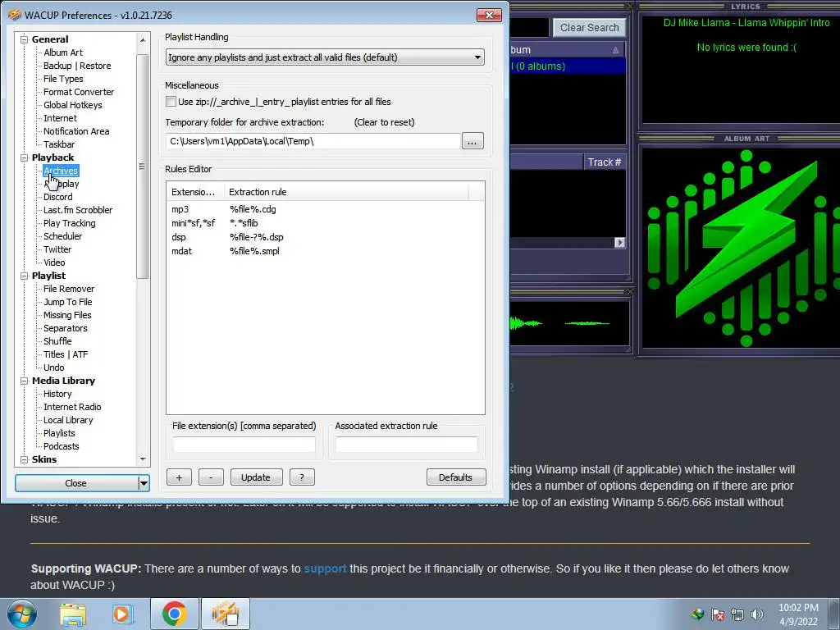Open Format Converter preferences
Viewport: 840px width, 630px height.
79,92
